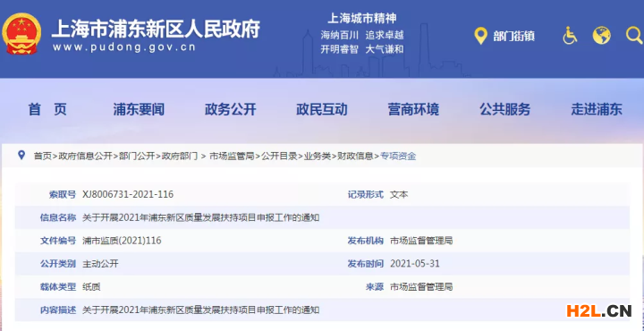Click the yellow location pin icon

coord(480,36)
